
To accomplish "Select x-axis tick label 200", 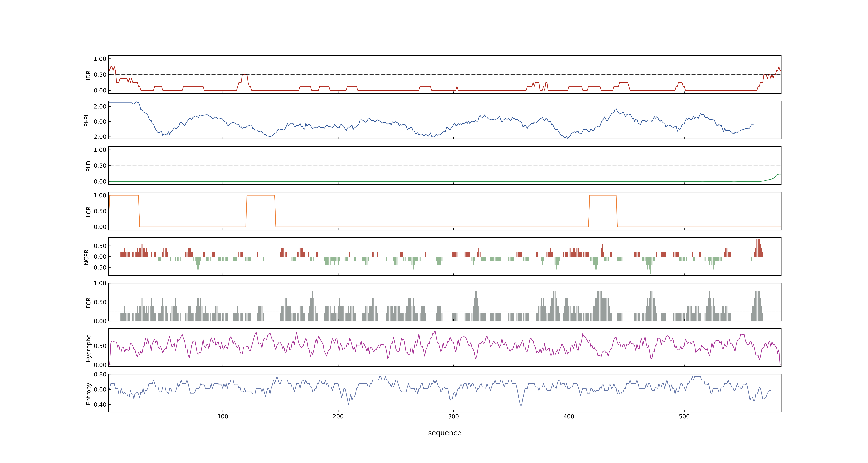I will 338,416.
